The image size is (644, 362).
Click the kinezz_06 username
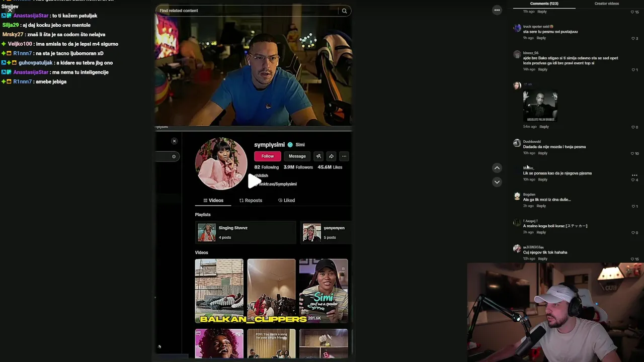tap(530, 53)
